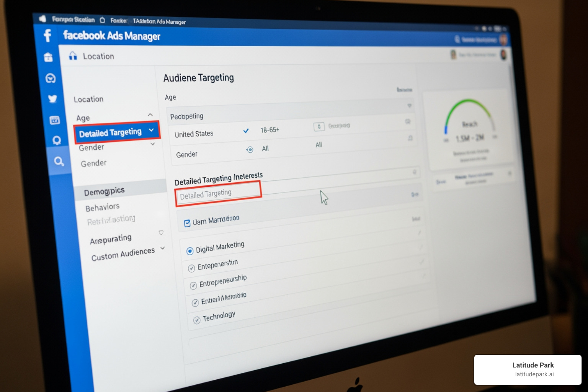Open Messenger from the left sidebar

click(51, 78)
